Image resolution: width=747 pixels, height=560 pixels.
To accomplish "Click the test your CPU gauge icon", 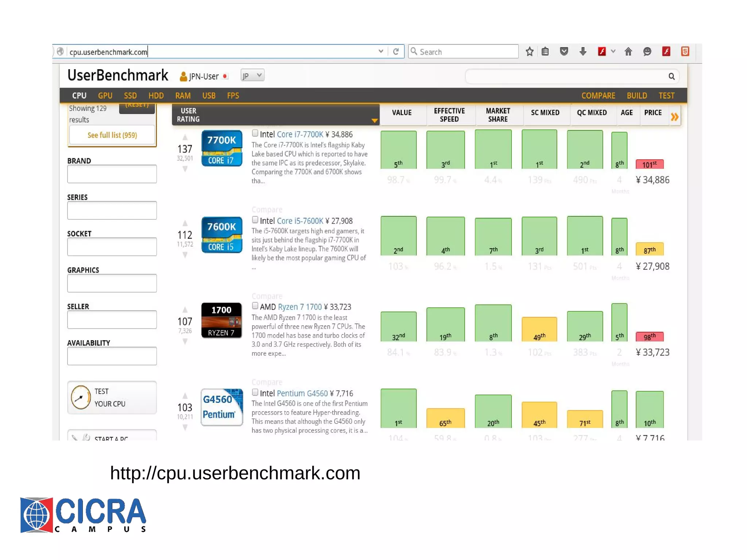I will (x=80, y=397).
